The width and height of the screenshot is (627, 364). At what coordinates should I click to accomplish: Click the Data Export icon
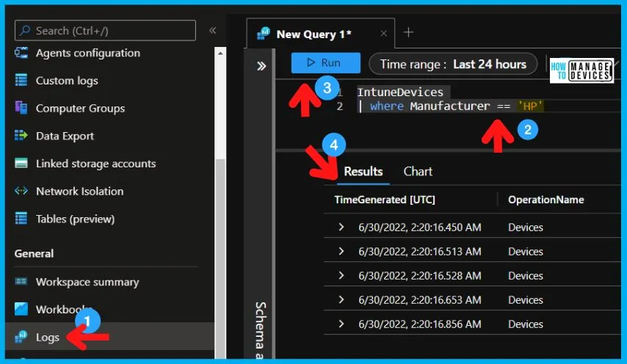(x=21, y=136)
